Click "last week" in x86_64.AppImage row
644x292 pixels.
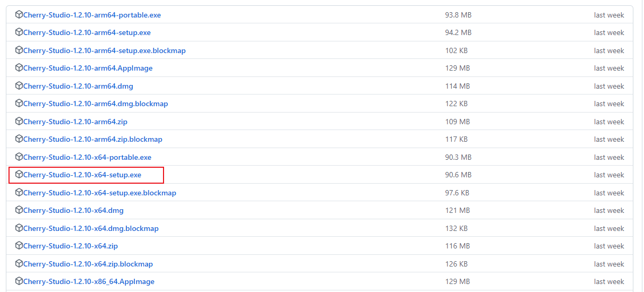(609, 281)
